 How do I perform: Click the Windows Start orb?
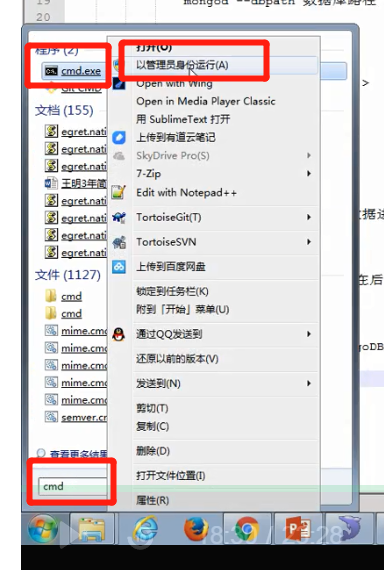pyautogui.click(x=44, y=528)
